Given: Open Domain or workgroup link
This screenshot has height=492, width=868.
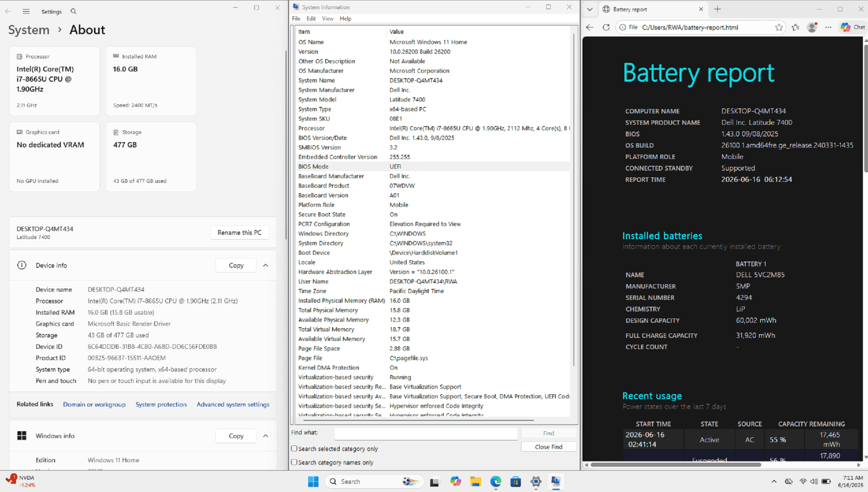Looking at the screenshot, I should pyautogui.click(x=94, y=405).
